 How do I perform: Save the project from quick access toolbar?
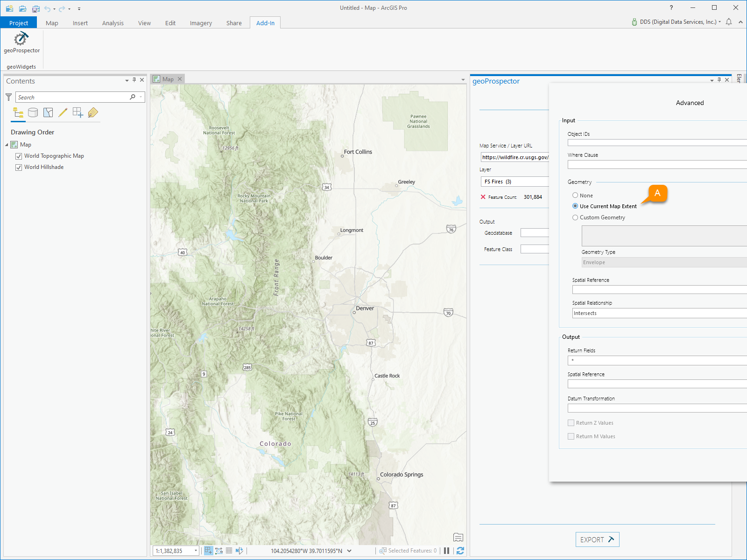(36, 8)
